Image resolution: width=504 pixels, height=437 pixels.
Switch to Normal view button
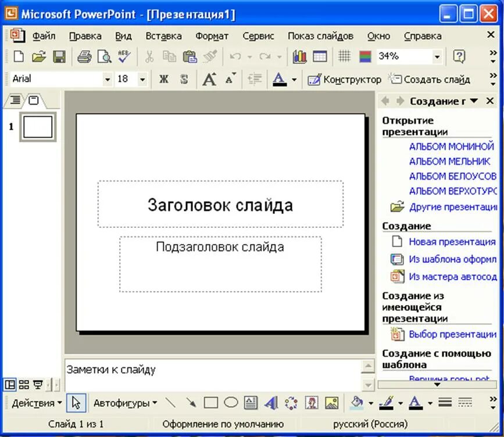[x=10, y=384]
